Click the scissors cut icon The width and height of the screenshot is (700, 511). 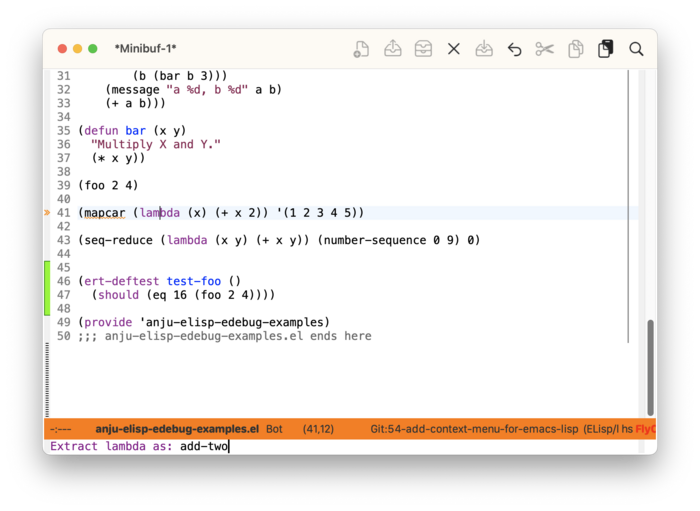point(545,49)
